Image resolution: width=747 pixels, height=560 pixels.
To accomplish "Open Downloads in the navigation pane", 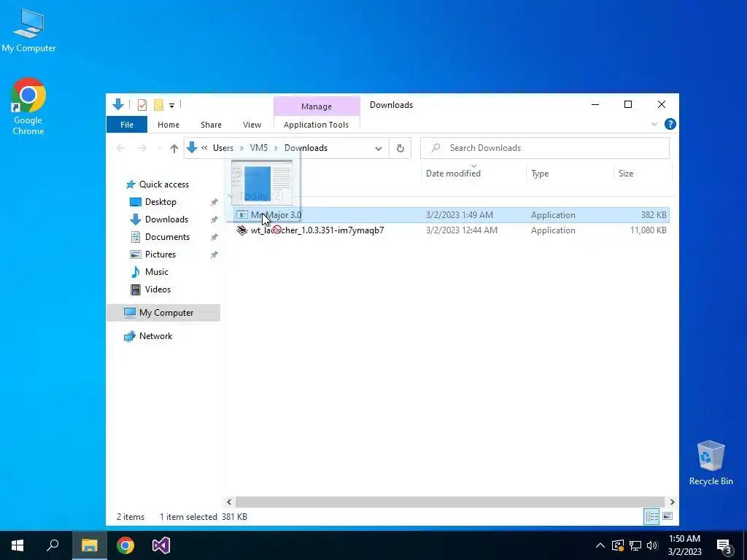I will coord(166,219).
